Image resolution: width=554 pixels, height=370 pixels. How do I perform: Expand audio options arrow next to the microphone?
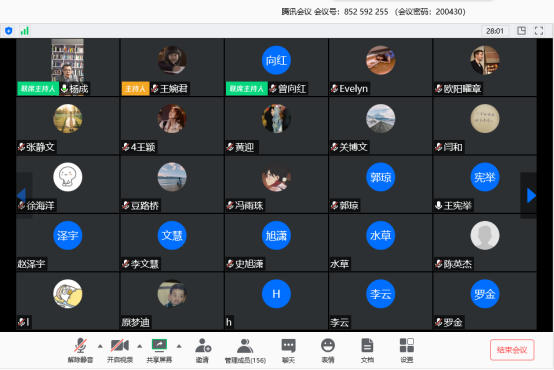(100, 346)
